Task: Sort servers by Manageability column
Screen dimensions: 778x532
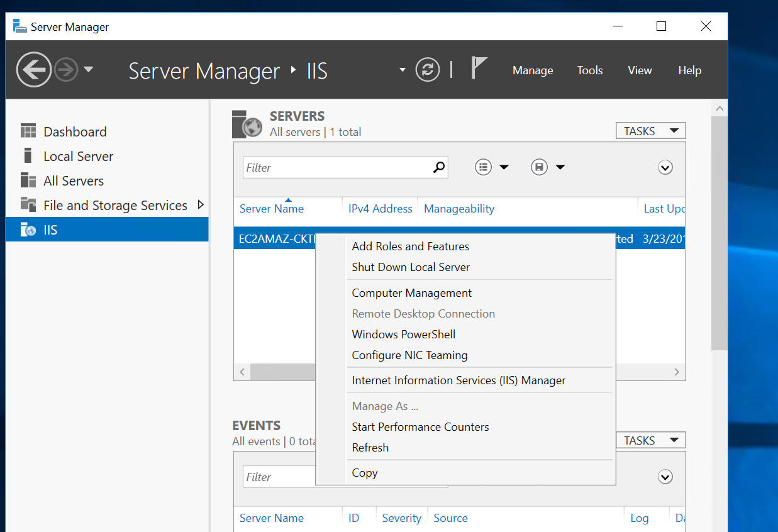Action: coord(459,209)
